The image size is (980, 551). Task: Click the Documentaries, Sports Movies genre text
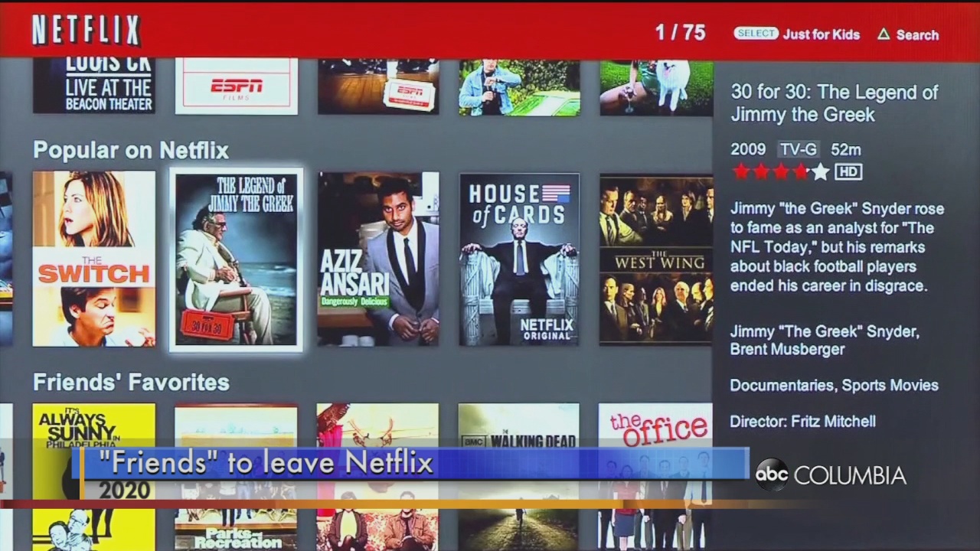pos(834,386)
